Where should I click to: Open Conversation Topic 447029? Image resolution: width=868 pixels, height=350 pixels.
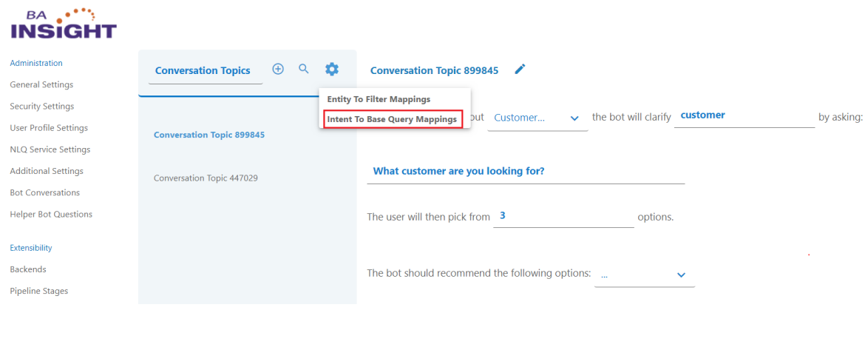[206, 178]
